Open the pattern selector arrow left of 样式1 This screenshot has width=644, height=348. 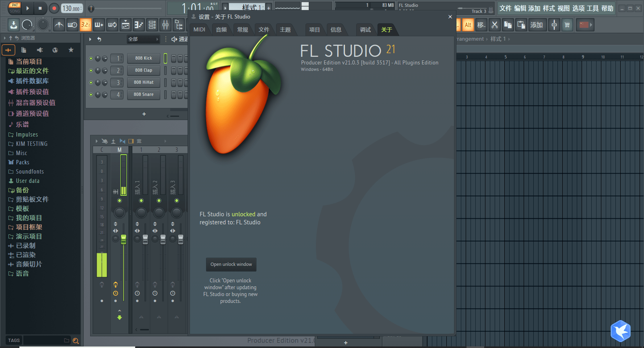(225, 7)
